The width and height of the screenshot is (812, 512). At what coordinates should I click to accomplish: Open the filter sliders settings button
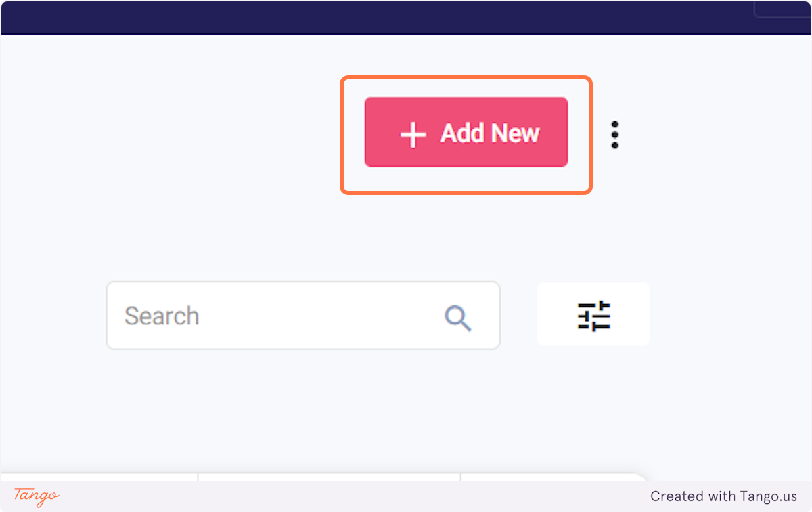tap(593, 314)
